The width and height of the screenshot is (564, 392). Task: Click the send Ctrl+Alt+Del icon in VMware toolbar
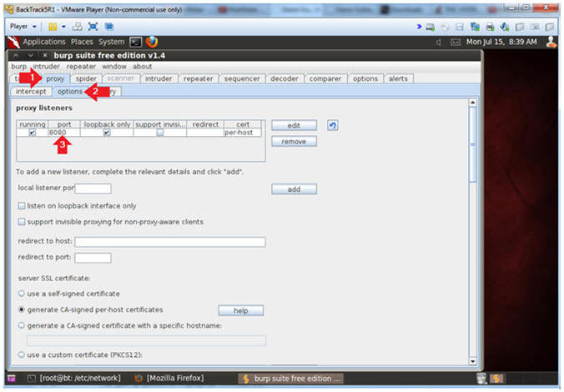coord(78,27)
